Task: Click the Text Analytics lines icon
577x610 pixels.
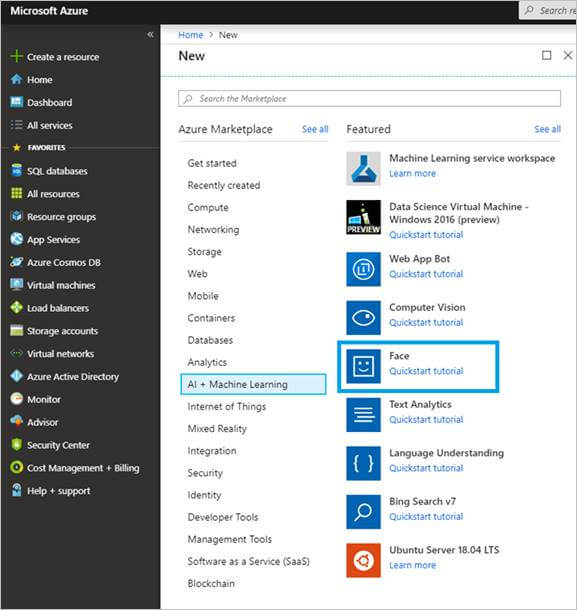Action: point(363,415)
